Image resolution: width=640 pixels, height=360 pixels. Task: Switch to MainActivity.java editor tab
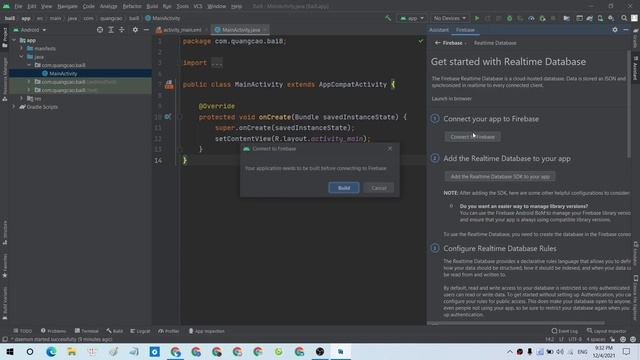tap(241, 30)
